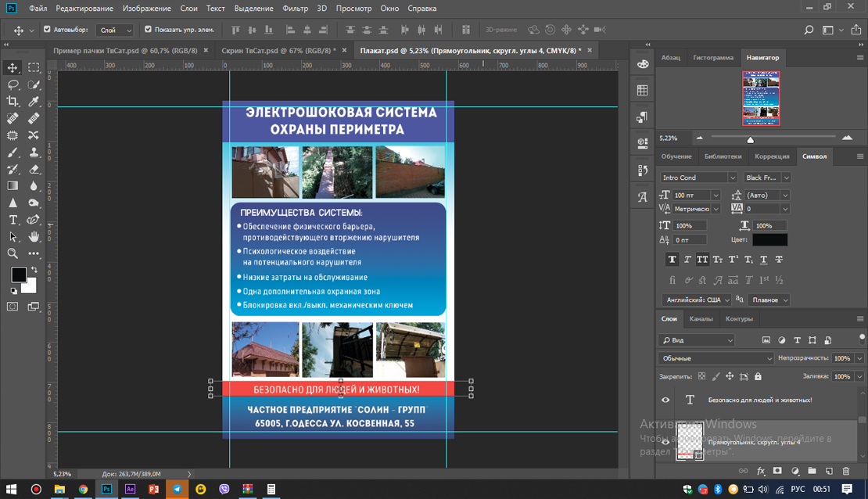Expand the Обычные blend mode dropdown
868x499 pixels.
pos(769,358)
